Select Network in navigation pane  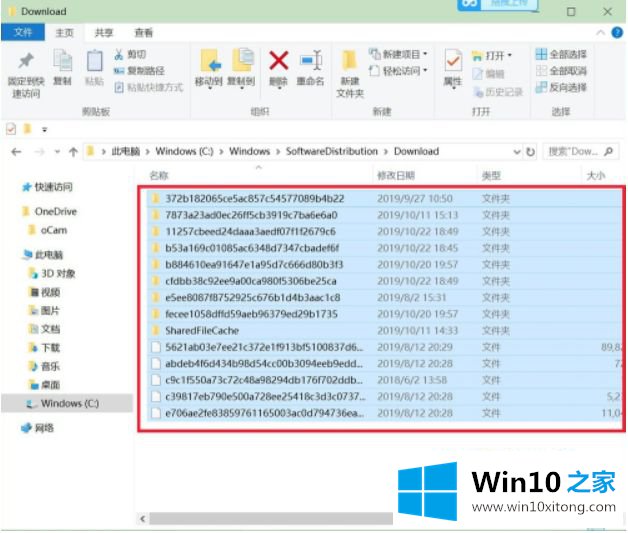pyautogui.click(x=37, y=428)
